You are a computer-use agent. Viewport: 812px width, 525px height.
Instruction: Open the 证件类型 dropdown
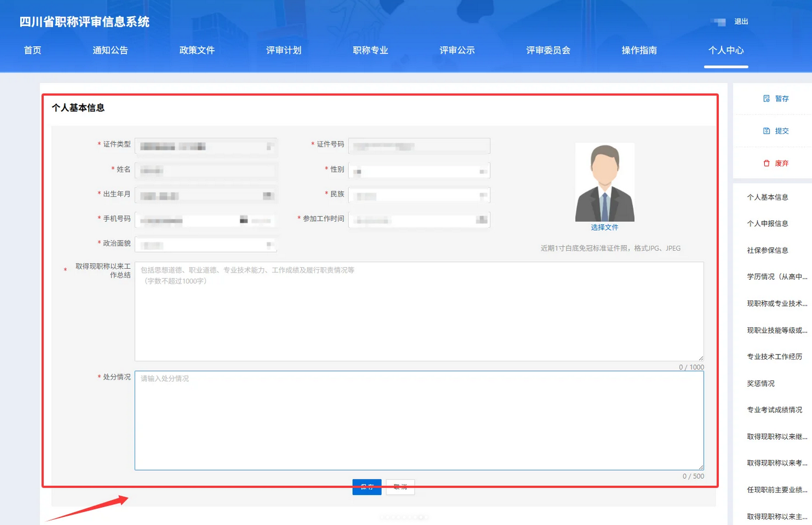coord(270,147)
